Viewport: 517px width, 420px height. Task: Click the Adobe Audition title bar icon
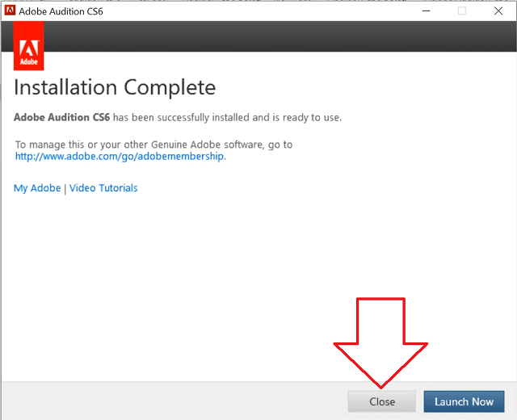10,10
